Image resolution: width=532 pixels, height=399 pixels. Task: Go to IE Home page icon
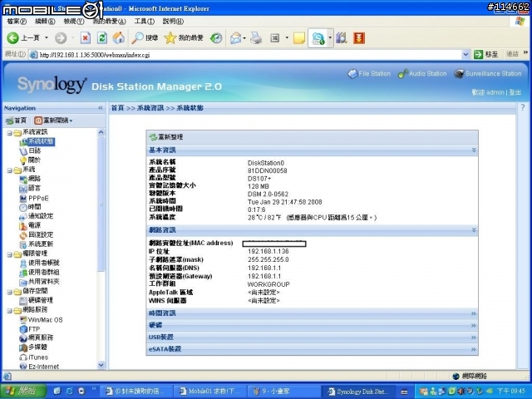click(x=118, y=37)
